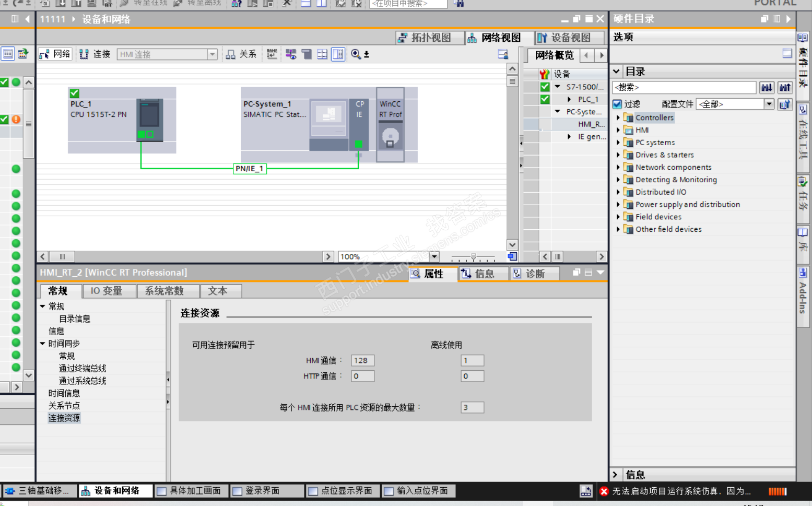Expand the Drives & starters catalog folder
This screenshot has height=506, width=812.
point(618,155)
